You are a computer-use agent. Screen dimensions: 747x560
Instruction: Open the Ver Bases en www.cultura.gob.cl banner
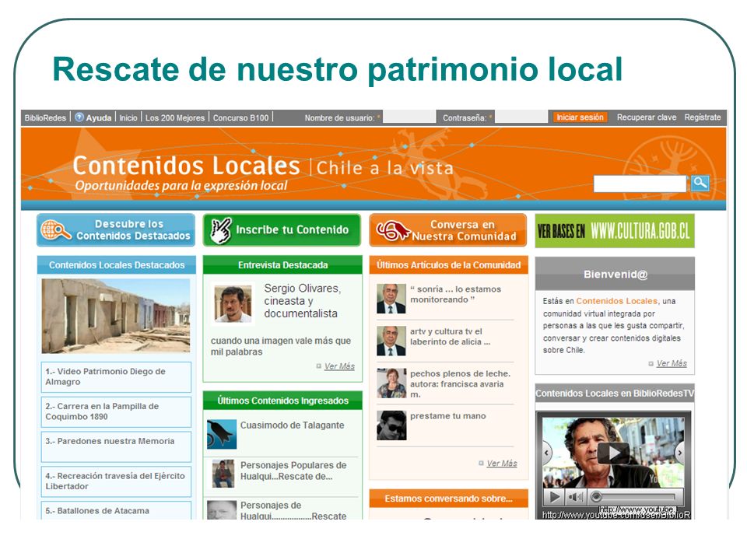coord(615,231)
